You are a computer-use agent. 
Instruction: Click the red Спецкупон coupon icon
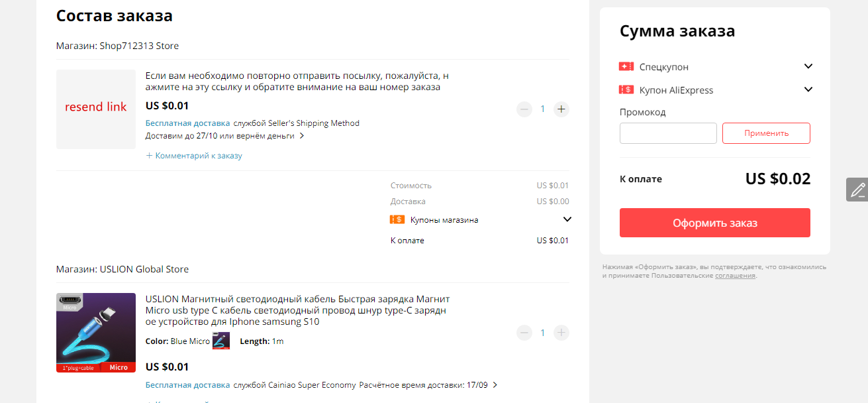click(x=626, y=67)
